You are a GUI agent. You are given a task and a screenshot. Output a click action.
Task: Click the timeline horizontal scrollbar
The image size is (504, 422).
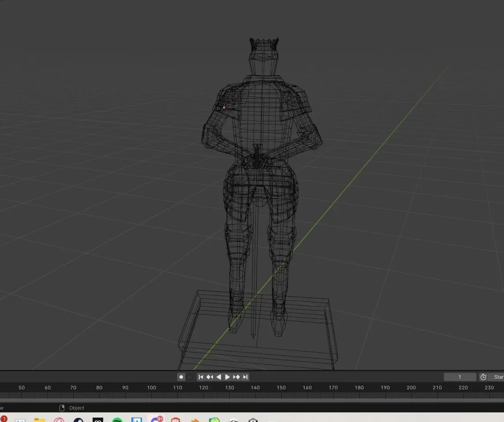(x=252, y=401)
